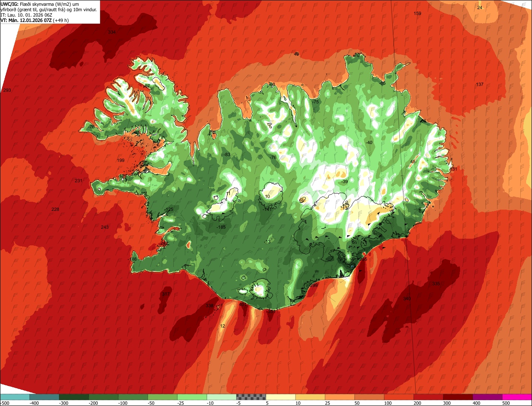The image size is (532, 406).
Task: Click the light orange 25 to 50 swatch
Action: pyautogui.click(x=340, y=396)
